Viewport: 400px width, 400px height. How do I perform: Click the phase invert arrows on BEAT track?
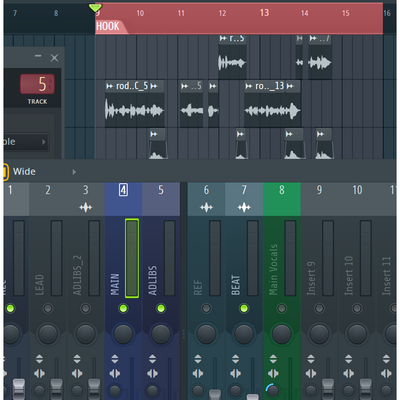(235, 359)
